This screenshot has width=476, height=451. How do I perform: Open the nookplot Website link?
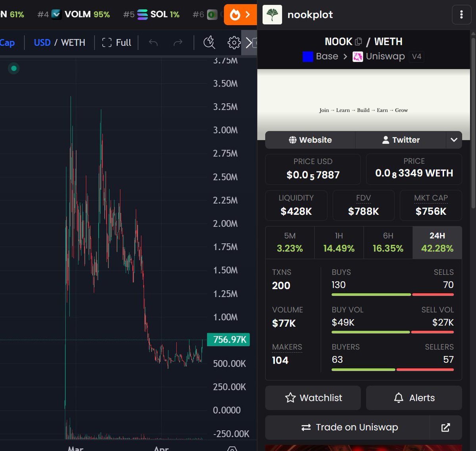tap(310, 140)
